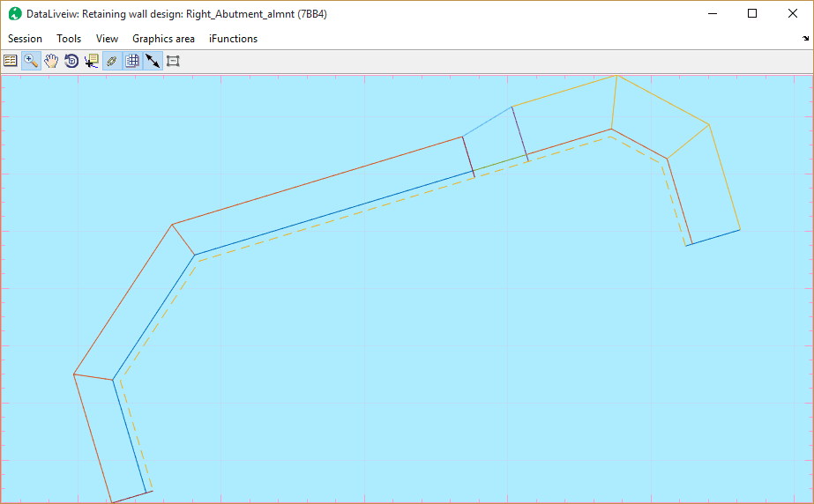The width and height of the screenshot is (814, 504).
Task: Select the pan hand tool
Action: click(51, 61)
